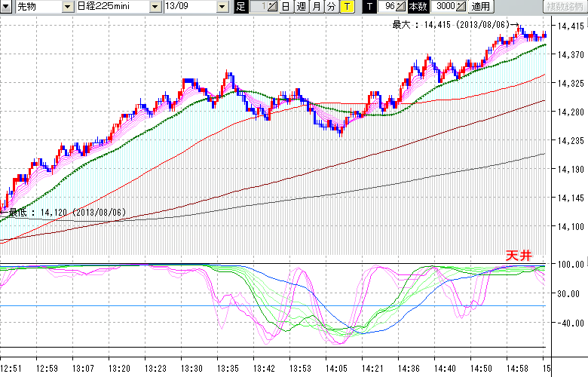
Task: Switch to the daily 日 timeframe
Action: [286, 7]
